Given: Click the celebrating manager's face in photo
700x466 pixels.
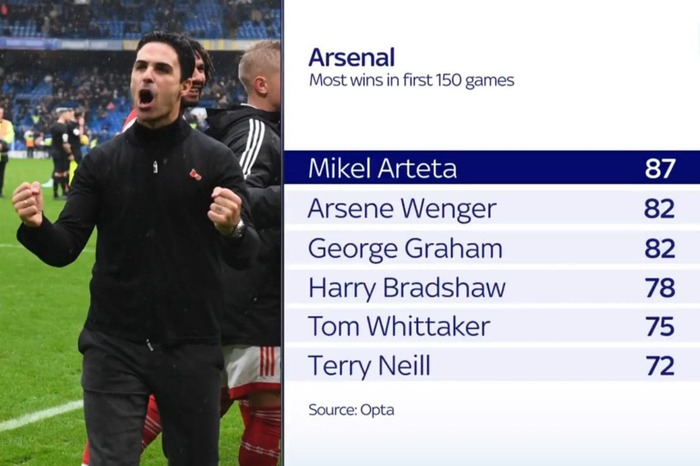Looking at the screenshot, I should tap(154, 80).
